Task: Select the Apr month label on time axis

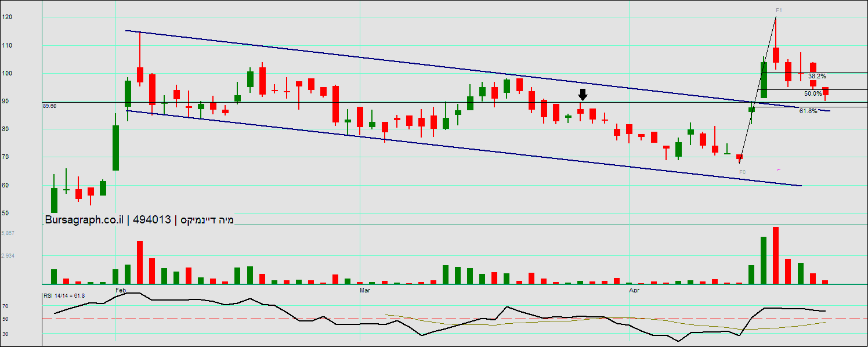Action: (634, 289)
